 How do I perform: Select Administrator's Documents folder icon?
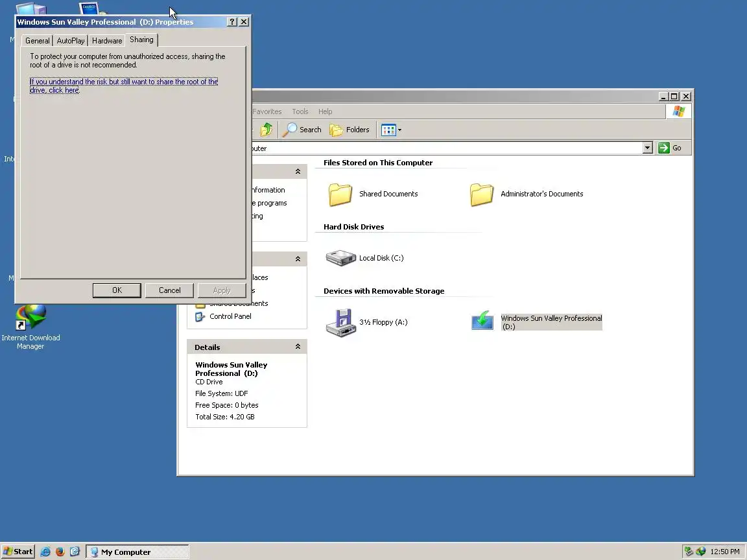pyautogui.click(x=482, y=194)
